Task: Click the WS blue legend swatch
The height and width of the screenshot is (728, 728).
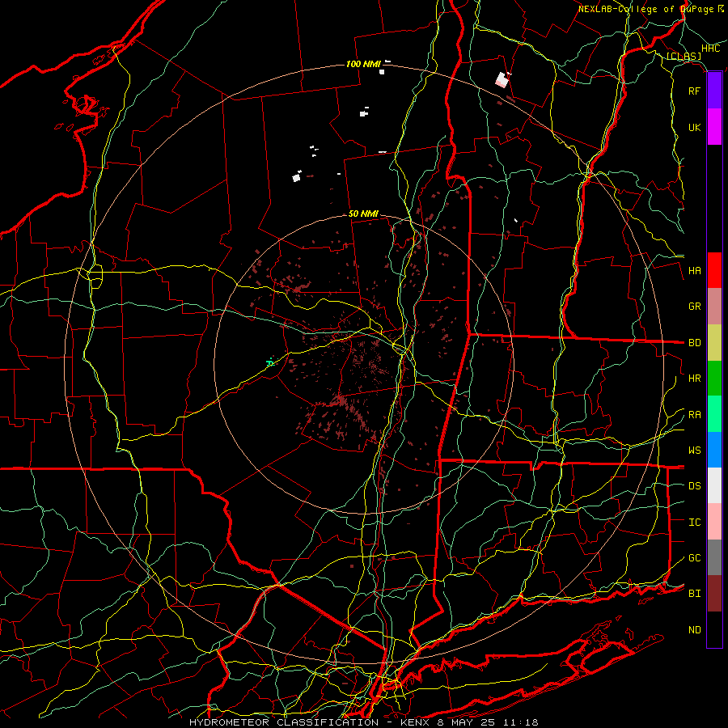Action: [714, 450]
